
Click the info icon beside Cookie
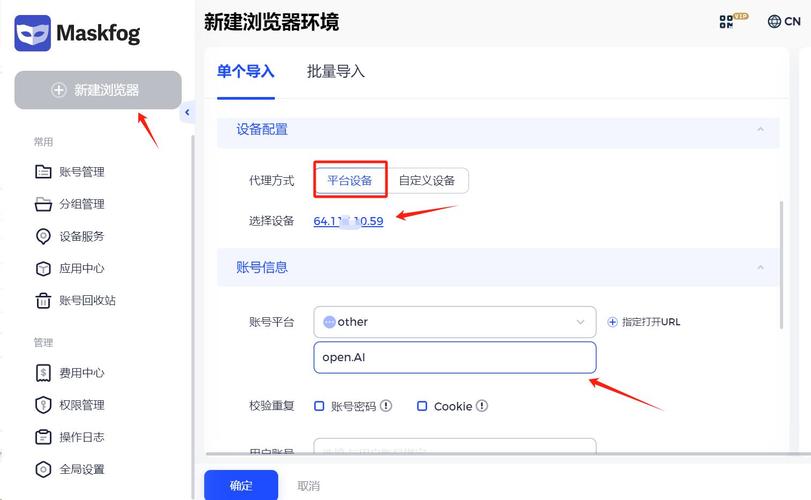482,406
